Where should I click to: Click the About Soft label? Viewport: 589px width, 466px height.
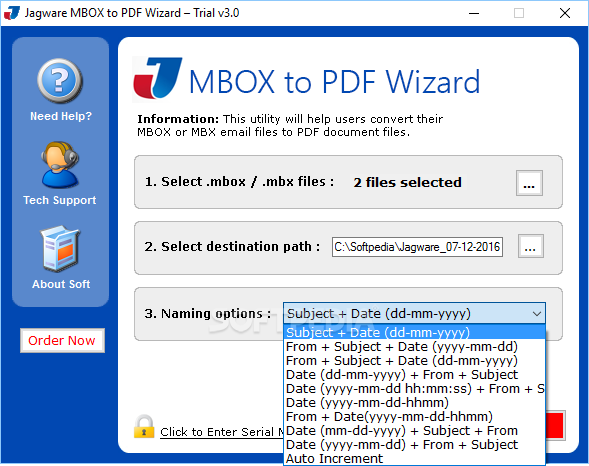point(61,284)
